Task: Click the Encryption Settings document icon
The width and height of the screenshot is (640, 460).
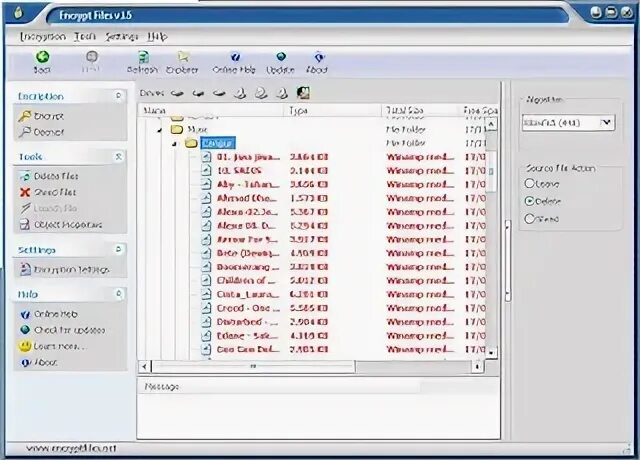Action: [25, 269]
